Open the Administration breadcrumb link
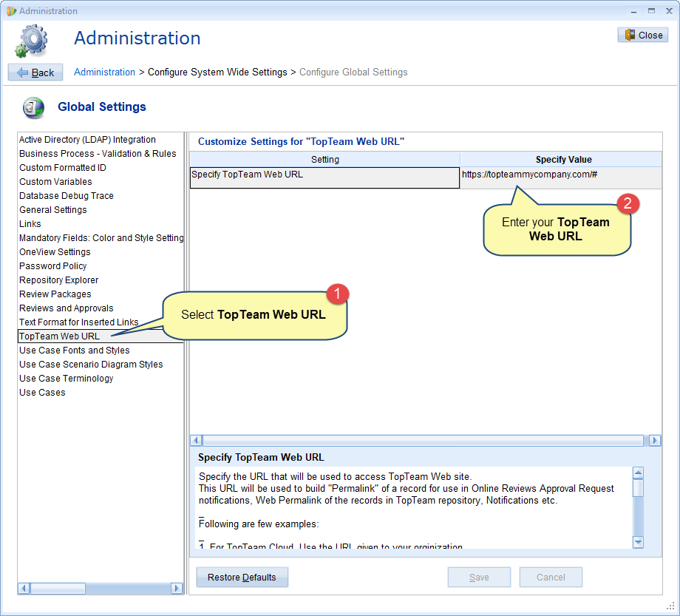 tap(104, 72)
